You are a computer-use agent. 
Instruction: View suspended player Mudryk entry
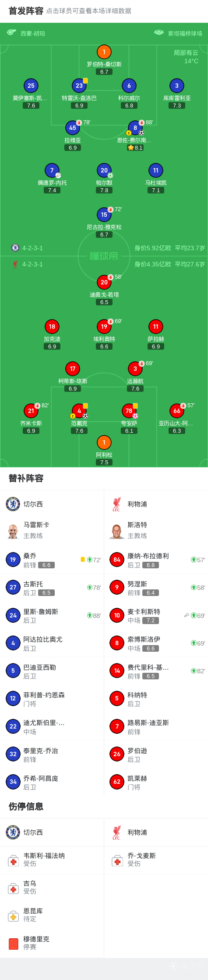pos(52,943)
